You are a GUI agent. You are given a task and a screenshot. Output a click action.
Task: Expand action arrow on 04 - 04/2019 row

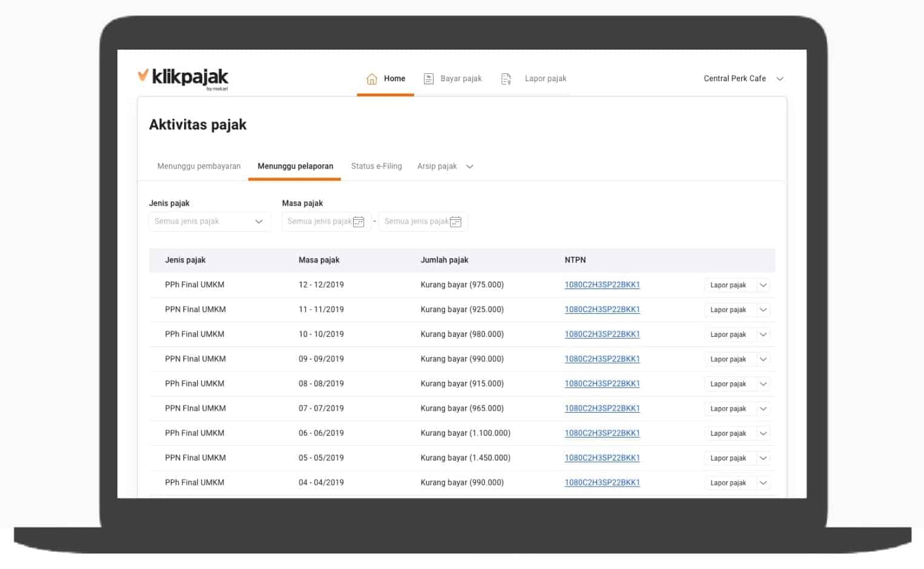pos(764,483)
